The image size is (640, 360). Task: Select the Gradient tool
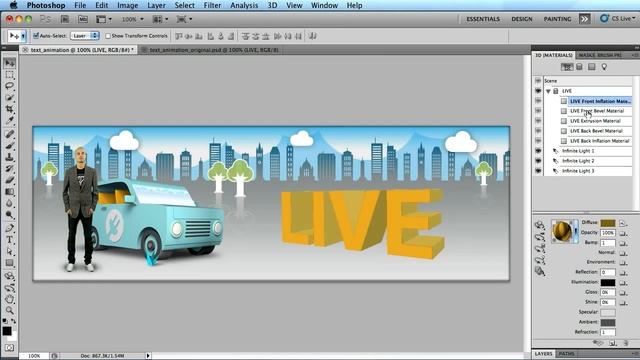[x=9, y=191]
